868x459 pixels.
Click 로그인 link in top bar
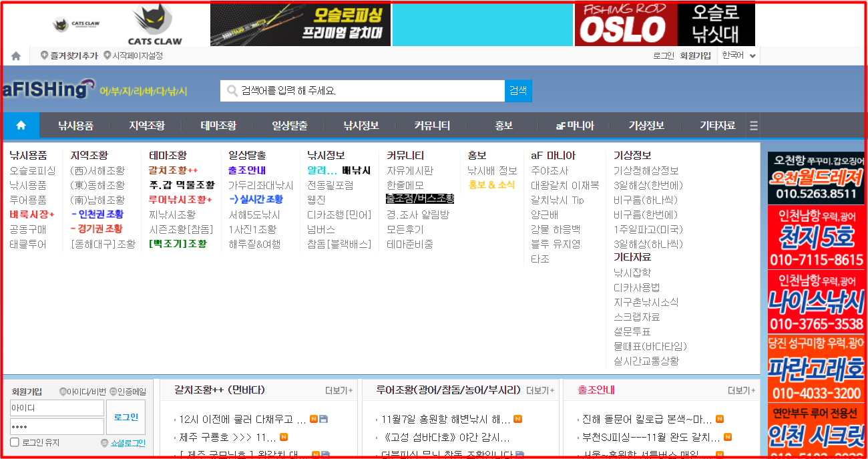point(664,56)
